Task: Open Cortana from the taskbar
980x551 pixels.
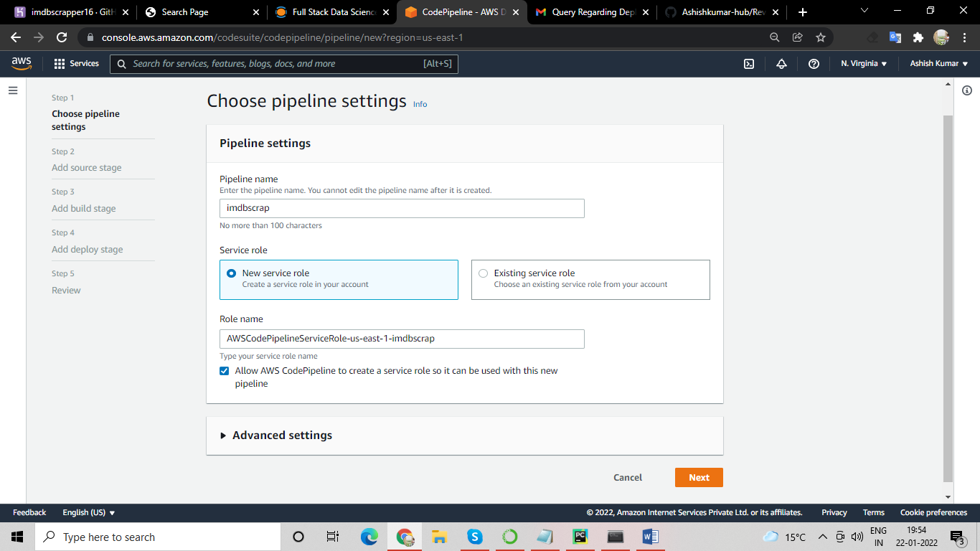Action: [298, 537]
